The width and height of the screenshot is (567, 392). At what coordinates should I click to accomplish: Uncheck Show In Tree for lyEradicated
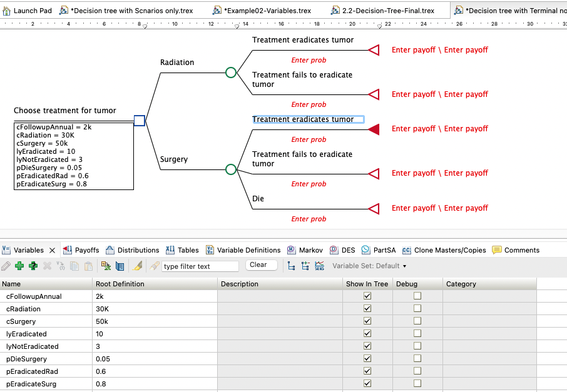pos(367,333)
